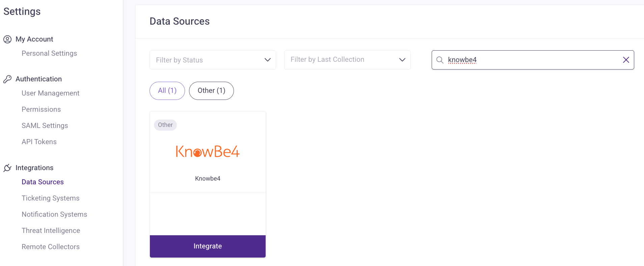Expand the Filter by Status chevron
The image size is (644, 266).
pyautogui.click(x=268, y=60)
